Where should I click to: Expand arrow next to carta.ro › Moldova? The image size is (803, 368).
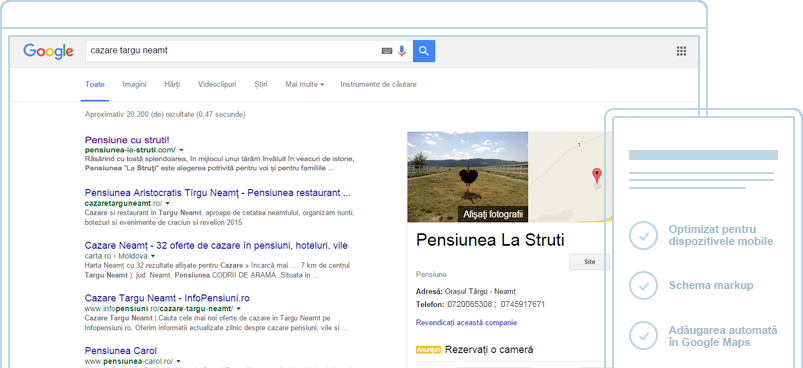(x=153, y=256)
